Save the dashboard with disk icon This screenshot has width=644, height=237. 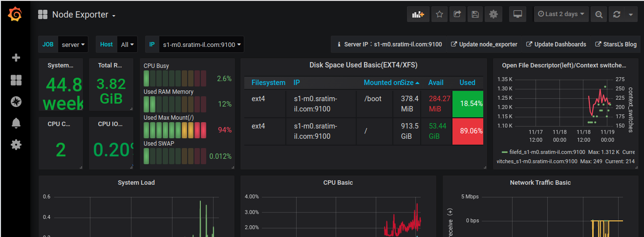[x=475, y=15]
